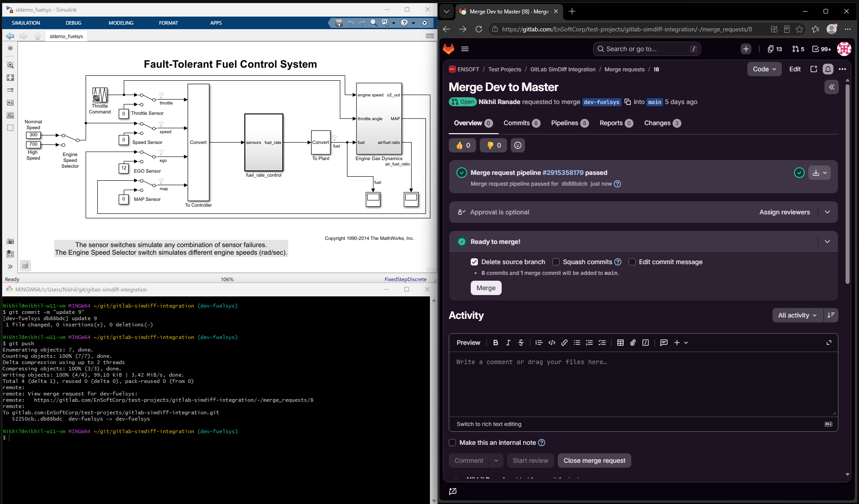Toggle merge request notifications bell
Image resolution: width=859 pixels, height=504 pixels.
click(828, 69)
